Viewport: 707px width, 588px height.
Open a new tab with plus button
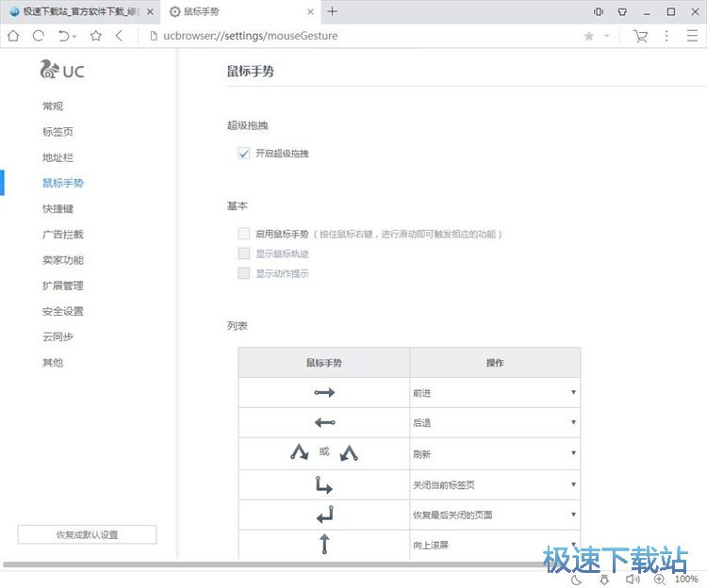332,11
